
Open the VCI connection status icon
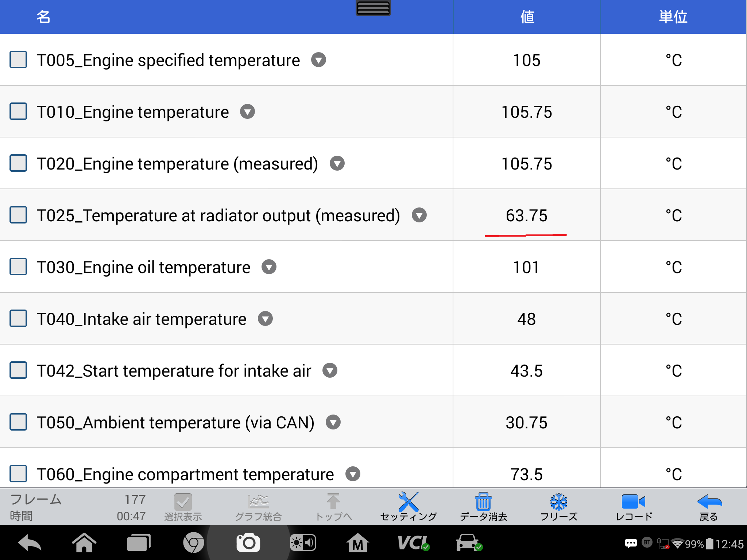413,543
